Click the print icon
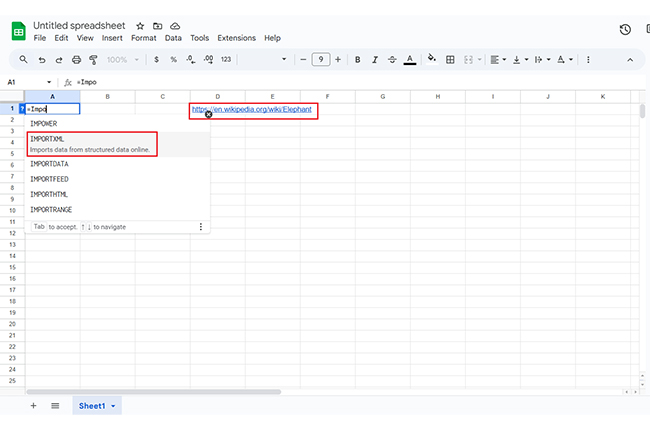 tap(76, 60)
